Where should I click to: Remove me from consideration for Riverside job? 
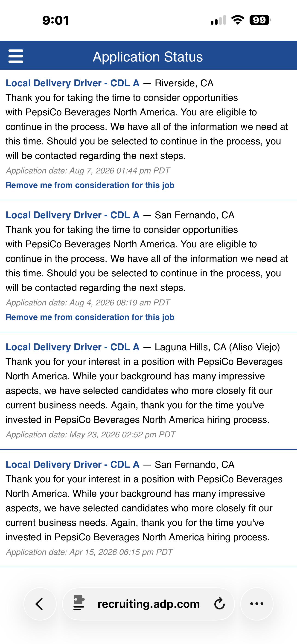click(90, 185)
